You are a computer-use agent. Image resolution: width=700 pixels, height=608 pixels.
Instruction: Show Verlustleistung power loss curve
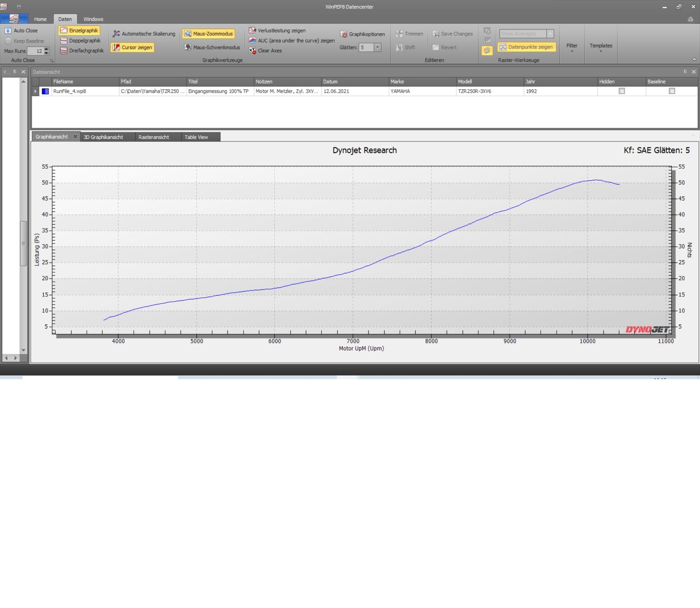(x=277, y=30)
